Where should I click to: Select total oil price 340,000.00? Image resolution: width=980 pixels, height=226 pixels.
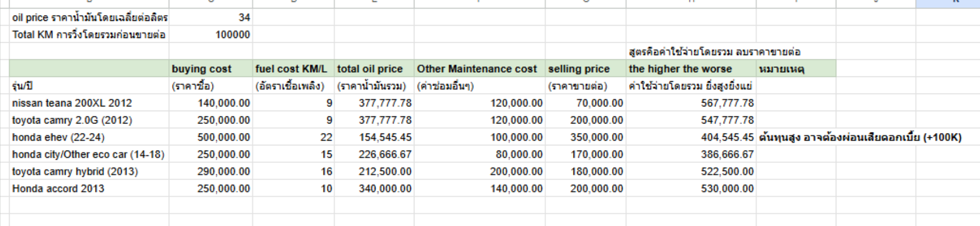point(374,189)
